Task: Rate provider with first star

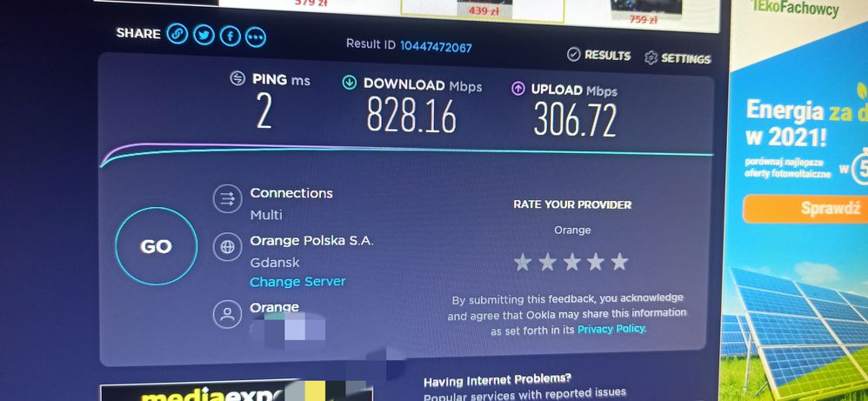Action: pyautogui.click(x=523, y=262)
